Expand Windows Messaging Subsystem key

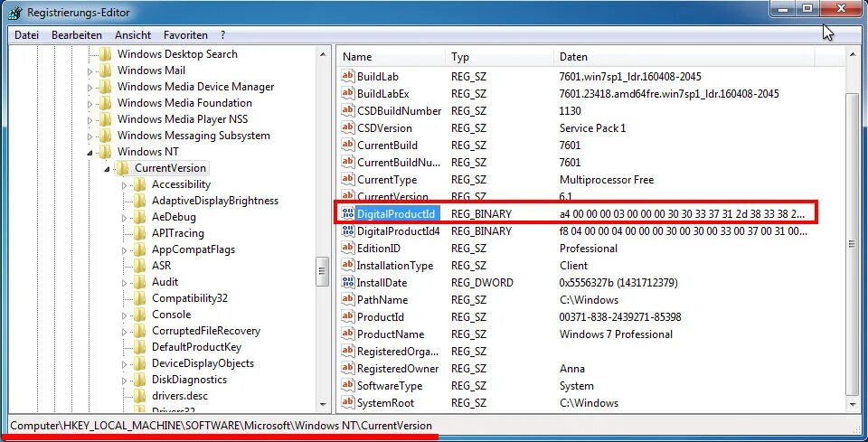90,136
